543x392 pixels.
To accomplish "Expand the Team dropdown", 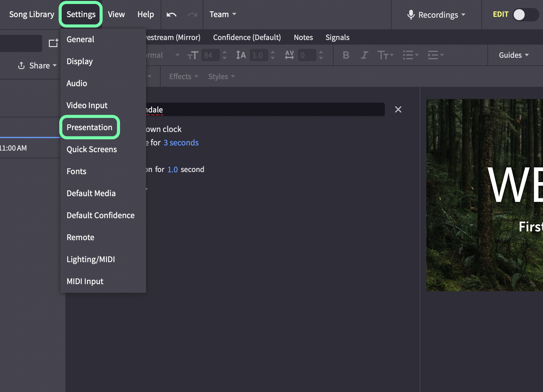I will pos(223,14).
